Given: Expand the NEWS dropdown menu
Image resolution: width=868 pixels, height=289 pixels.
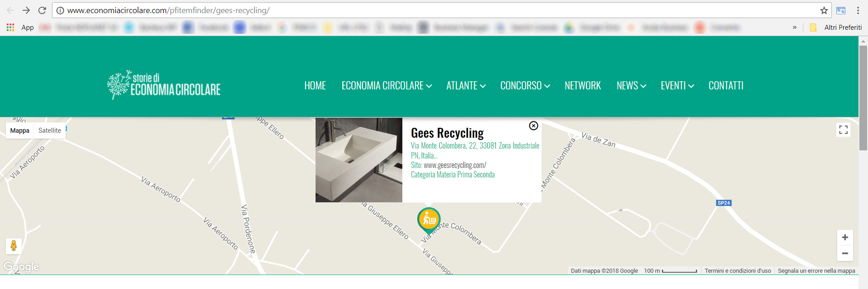Looking at the screenshot, I should tap(631, 85).
